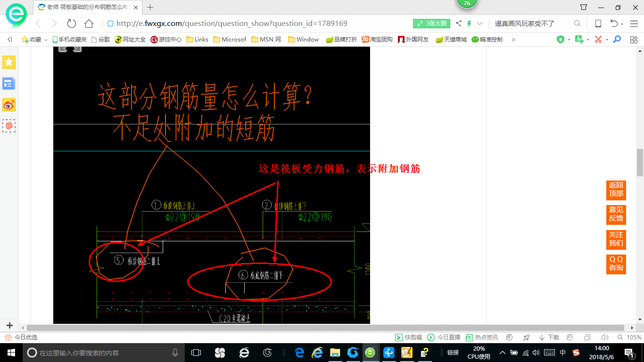The image size is (644, 362).
Task: Open the extensions grid icon
Action: coord(634,40)
